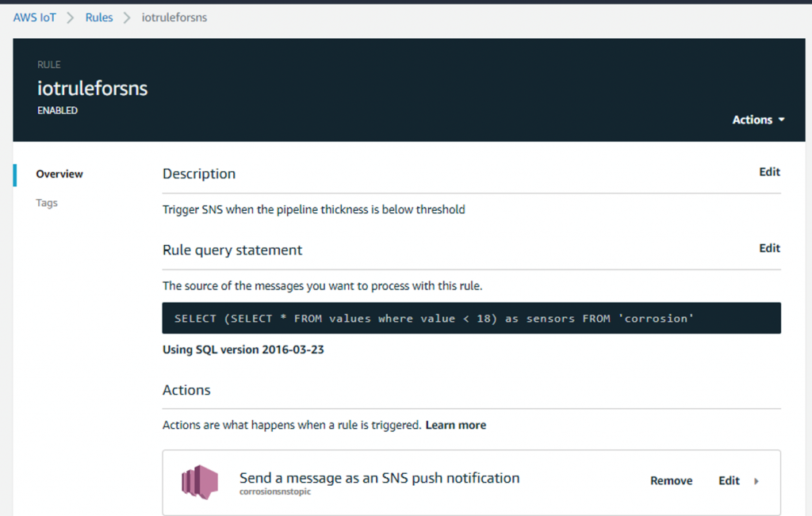This screenshot has height=516, width=812.
Task: Select the Overview sidebar tab
Action: tap(59, 174)
